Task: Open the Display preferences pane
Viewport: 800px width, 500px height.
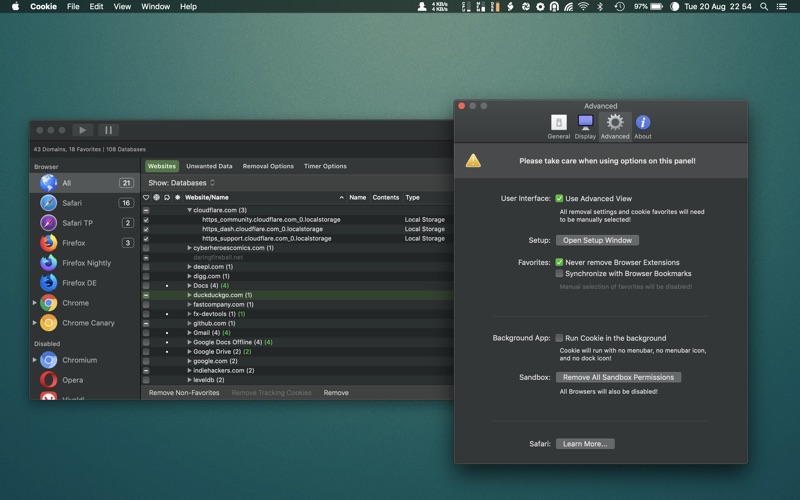Action: click(585, 126)
